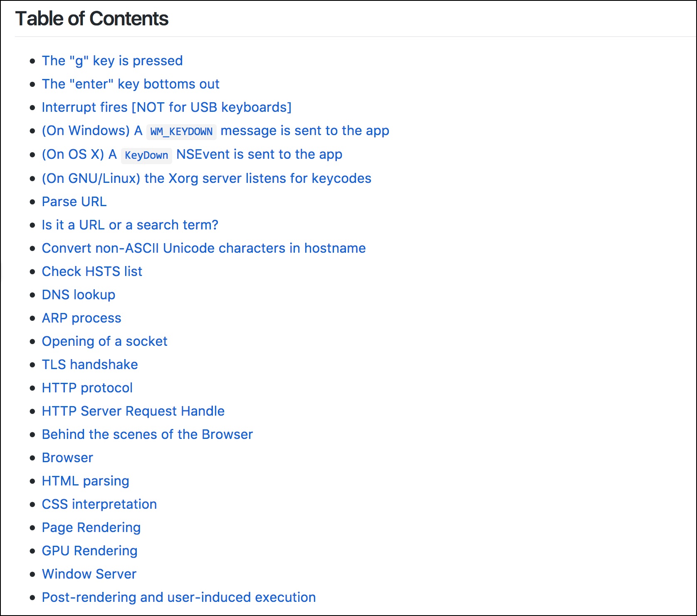
Task: Open 'Opening of a socket' link
Action: point(105,341)
